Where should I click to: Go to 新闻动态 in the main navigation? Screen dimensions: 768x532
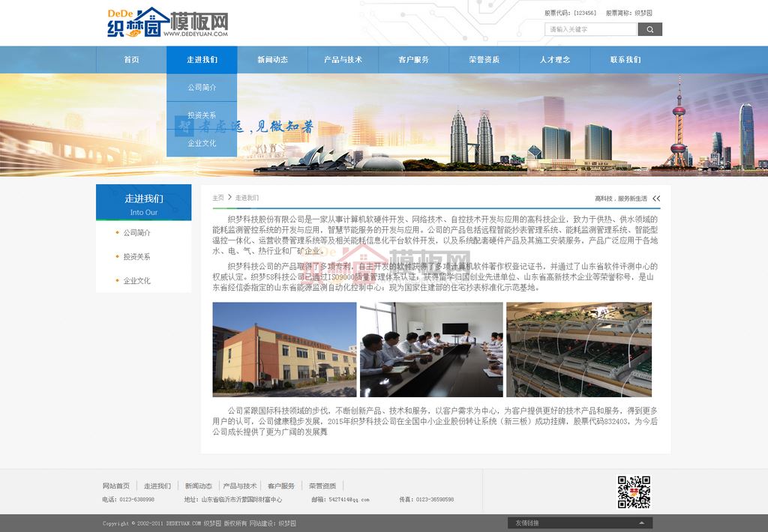pyautogui.click(x=272, y=60)
